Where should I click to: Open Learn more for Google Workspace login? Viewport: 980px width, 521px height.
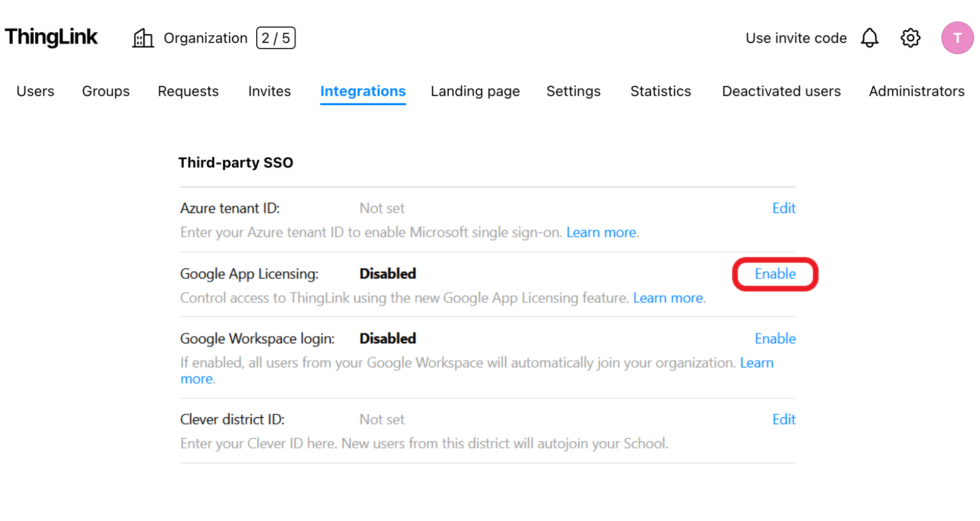tap(756, 363)
